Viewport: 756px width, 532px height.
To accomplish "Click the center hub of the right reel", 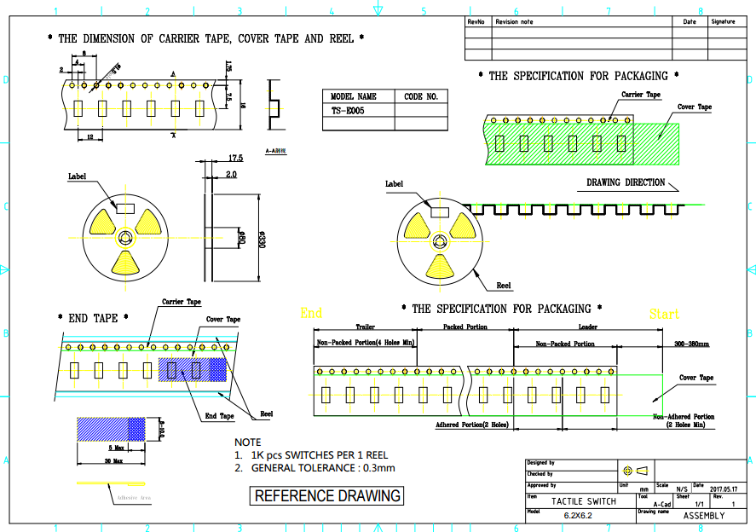I will pos(439,241).
